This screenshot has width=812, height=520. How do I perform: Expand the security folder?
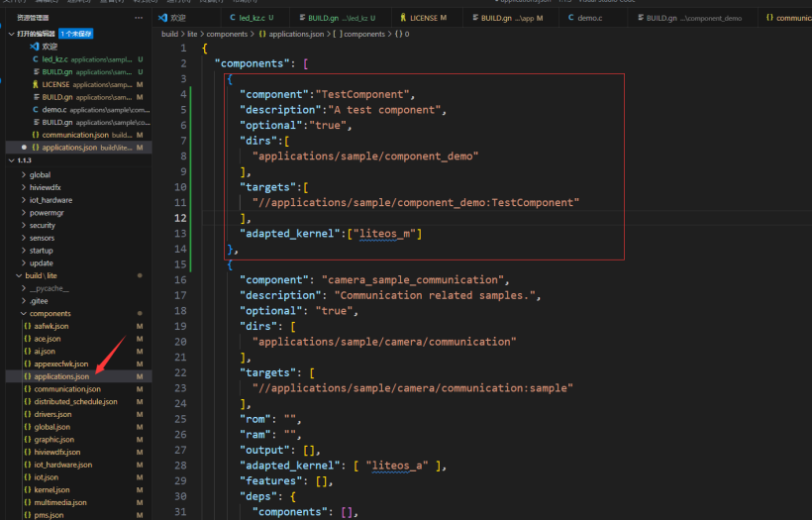pyautogui.click(x=24, y=225)
